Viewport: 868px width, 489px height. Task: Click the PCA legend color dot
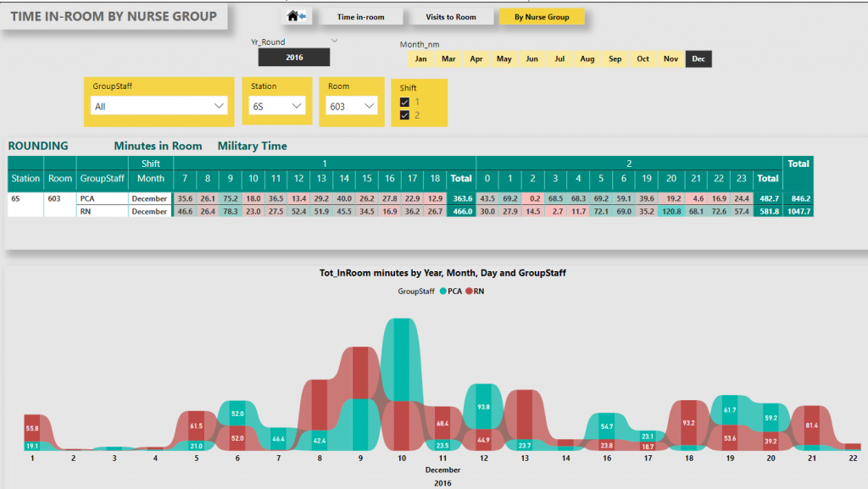442,291
